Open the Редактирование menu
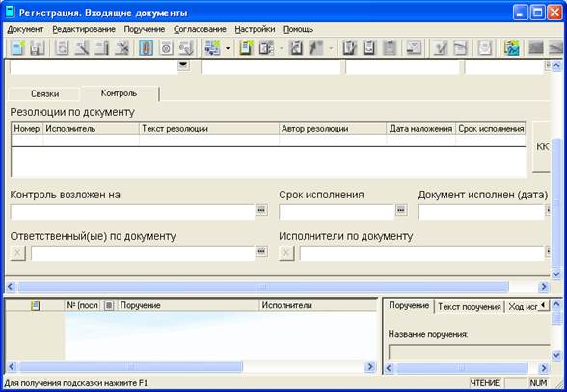This screenshot has width=567, height=392. tap(84, 29)
